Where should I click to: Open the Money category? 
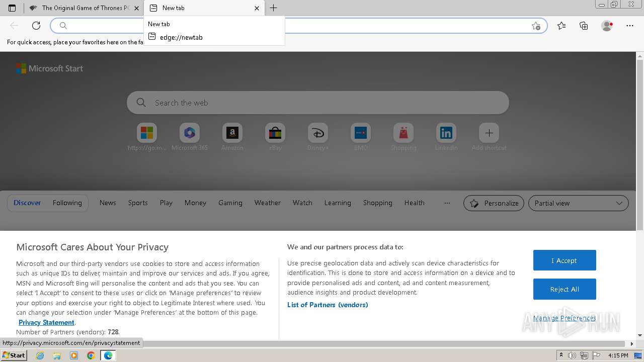[195, 203]
